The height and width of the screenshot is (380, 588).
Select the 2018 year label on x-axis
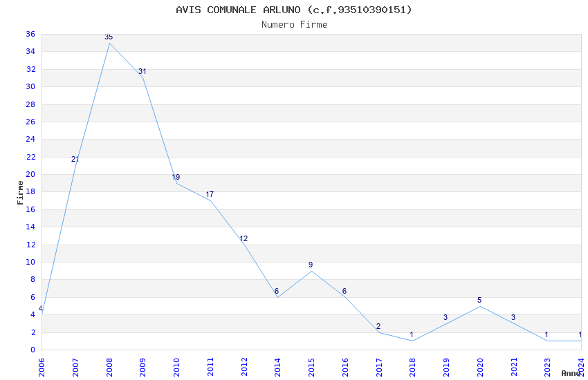pos(412,367)
